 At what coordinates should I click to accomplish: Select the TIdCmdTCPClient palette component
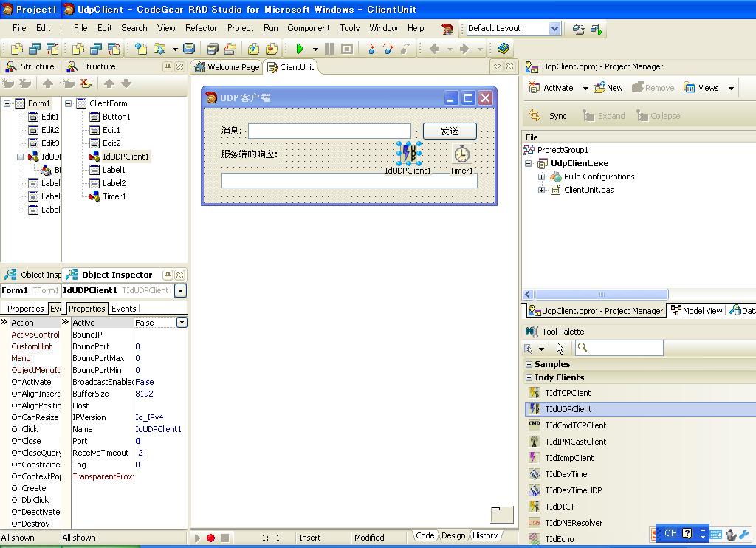pos(575,425)
